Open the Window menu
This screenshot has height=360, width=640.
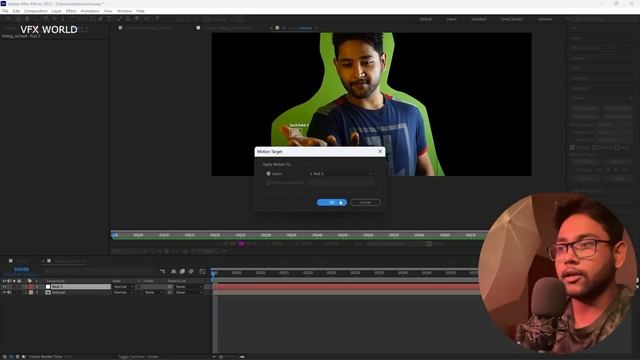[124, 11]
